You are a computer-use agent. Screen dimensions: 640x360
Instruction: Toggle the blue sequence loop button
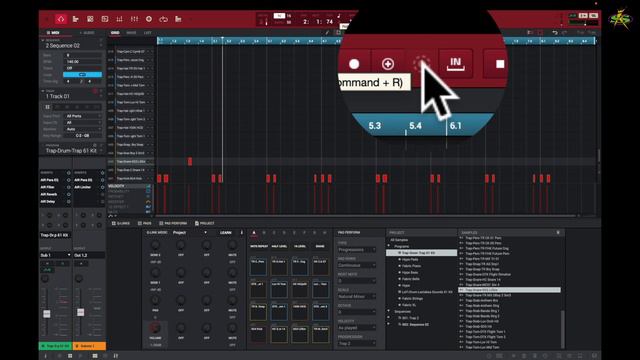click(x=82, y=75)
